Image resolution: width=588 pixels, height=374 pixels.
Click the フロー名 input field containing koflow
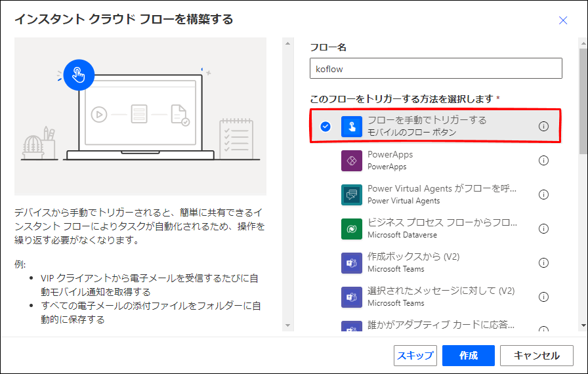tap(436, 68)
